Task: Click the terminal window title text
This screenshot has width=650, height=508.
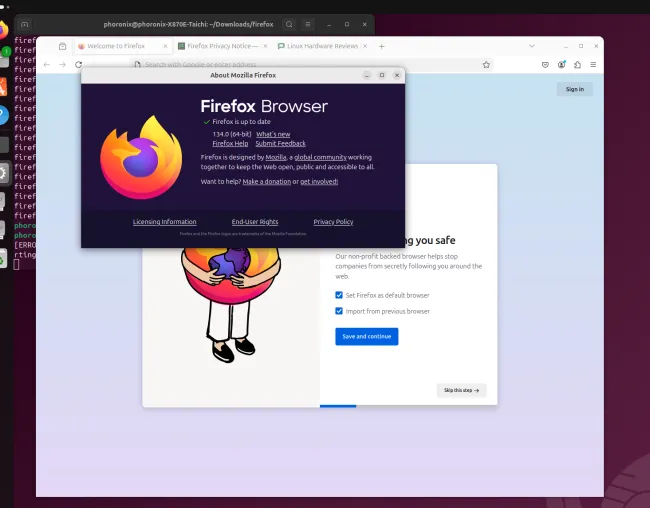Action: pos(188,24)
